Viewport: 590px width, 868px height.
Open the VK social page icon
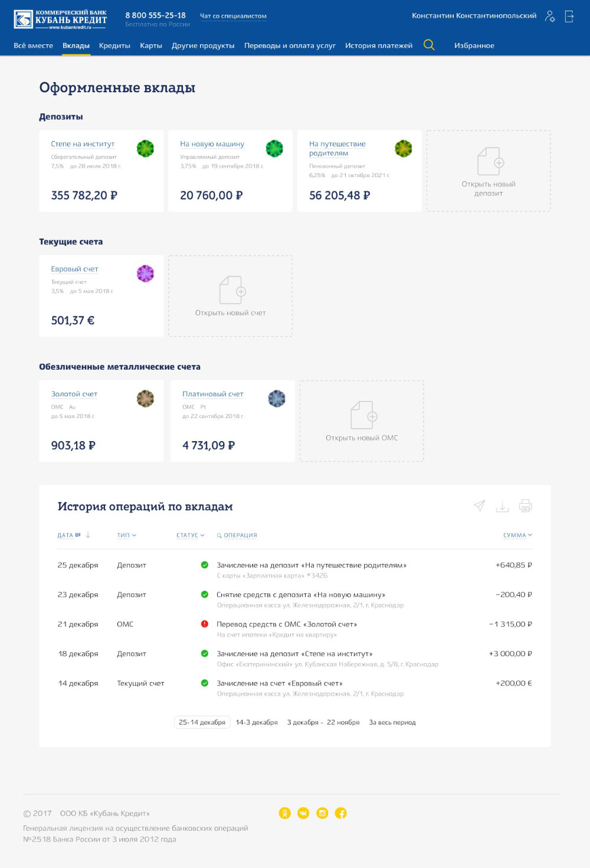click(303, 813)
